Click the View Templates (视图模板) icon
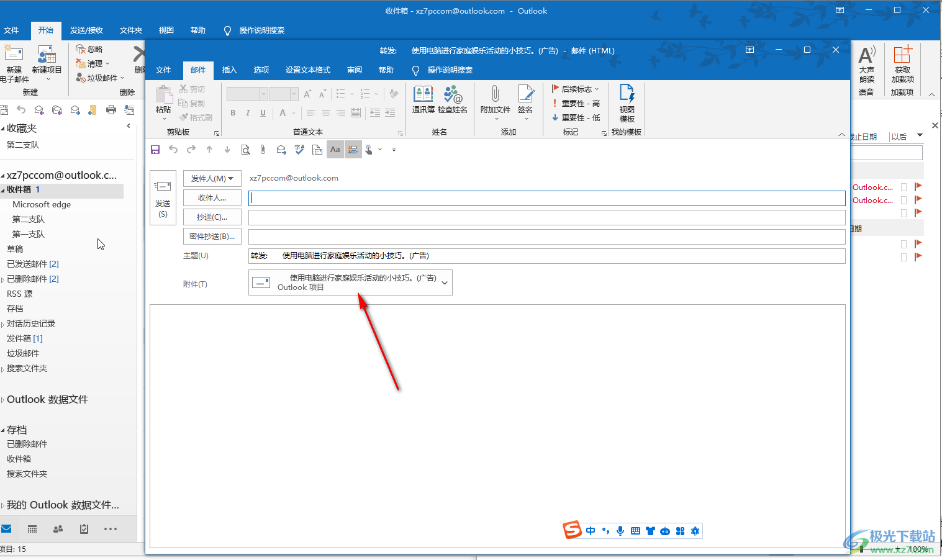Screen dimensions: 942x560 pos(627,102)
